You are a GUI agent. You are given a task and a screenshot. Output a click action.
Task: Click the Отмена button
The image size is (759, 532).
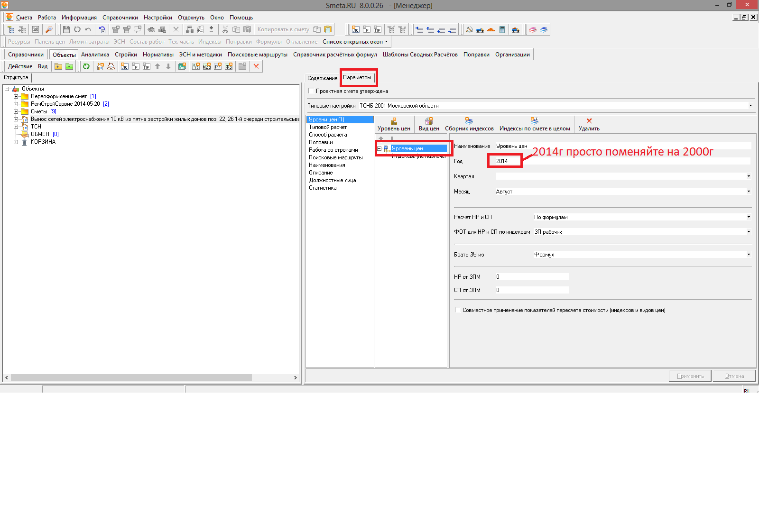click(734, 376)
